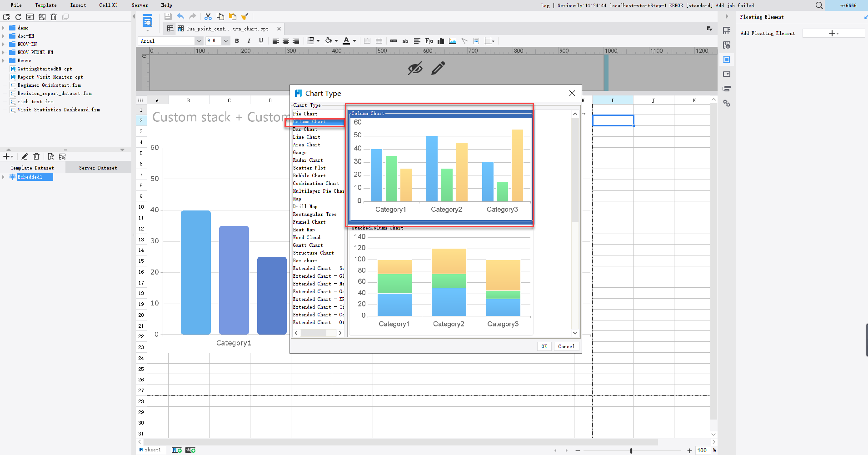Open the template Preview icon
868x455 pixels.
[x=147, y=21]
